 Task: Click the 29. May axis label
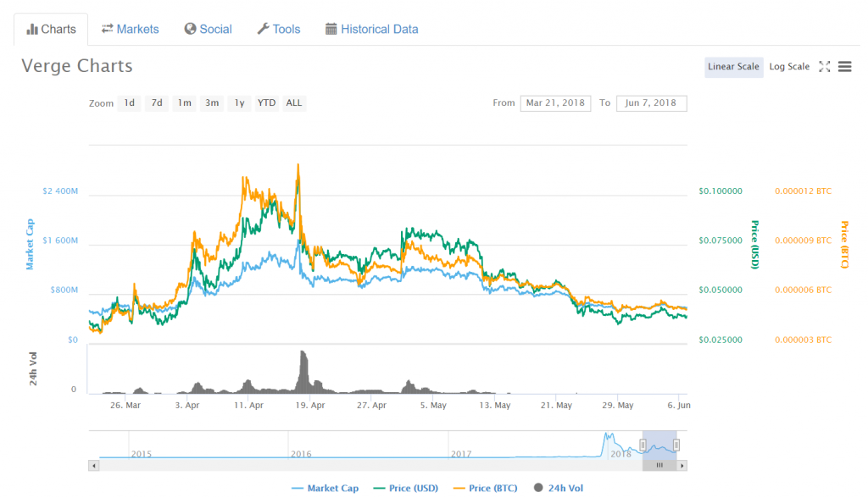point(618,405)
